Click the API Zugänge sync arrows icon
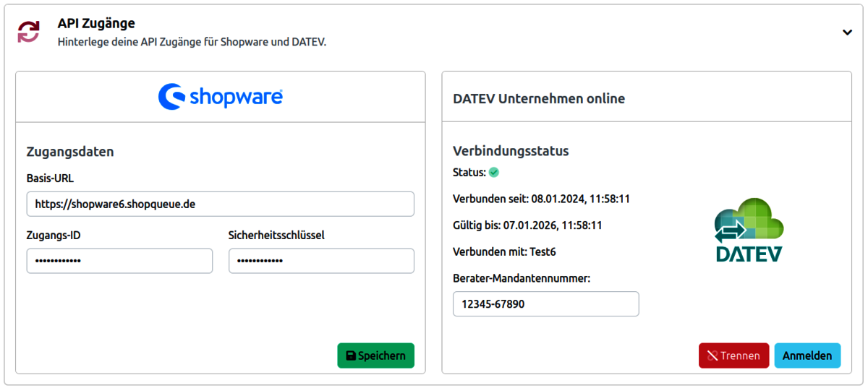Viewport: 868px width, 388px height. pyautogui.click(x=29, y=32)
